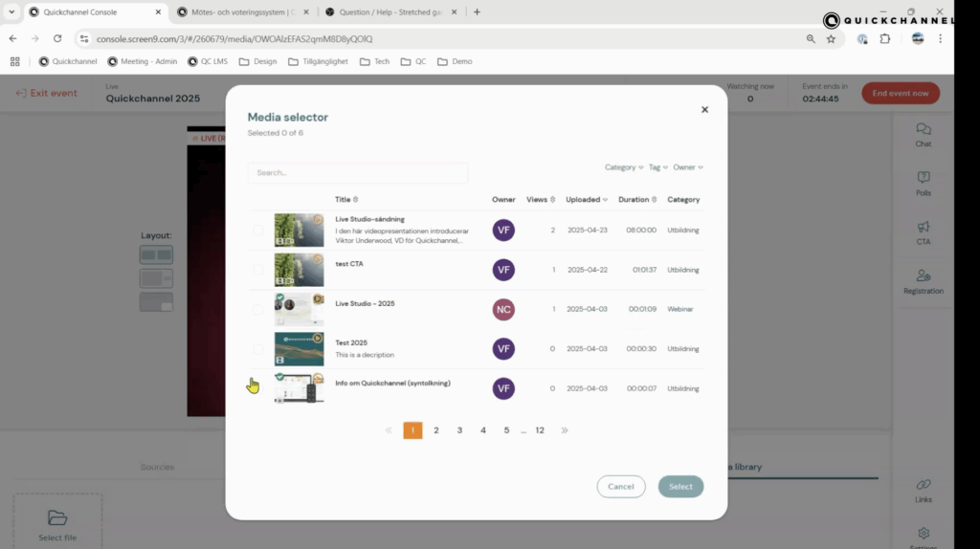Bookmark this page with star icon
This screenshot has width=980, height=549.
(x=831, y=38)
